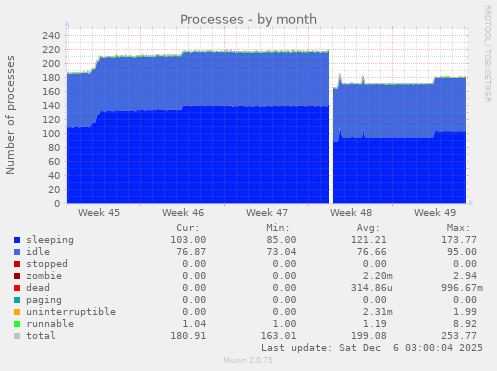
Task: Click total maximum value 253.77
Action: click(x=459, y=336)
